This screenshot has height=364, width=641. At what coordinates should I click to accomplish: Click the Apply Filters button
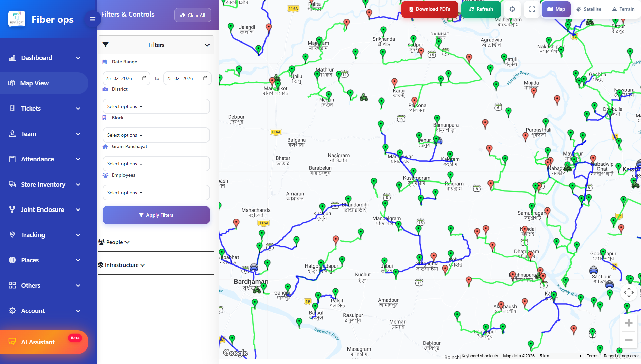pyautogui.click(x=156, y=215)
